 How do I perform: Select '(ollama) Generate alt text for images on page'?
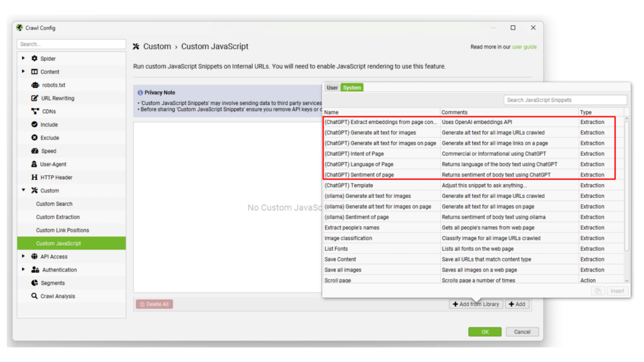click(473, 206)
